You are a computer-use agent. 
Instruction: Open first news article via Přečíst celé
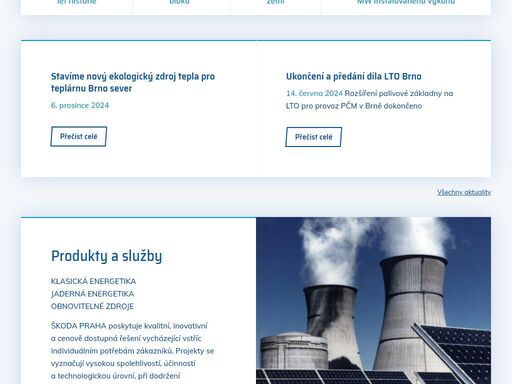click(79, 136)
